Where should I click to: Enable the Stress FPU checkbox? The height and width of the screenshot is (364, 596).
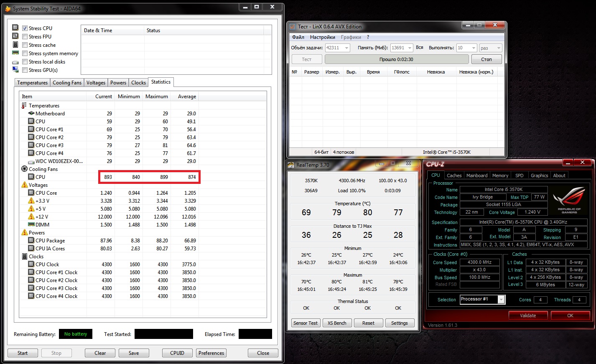25,37
